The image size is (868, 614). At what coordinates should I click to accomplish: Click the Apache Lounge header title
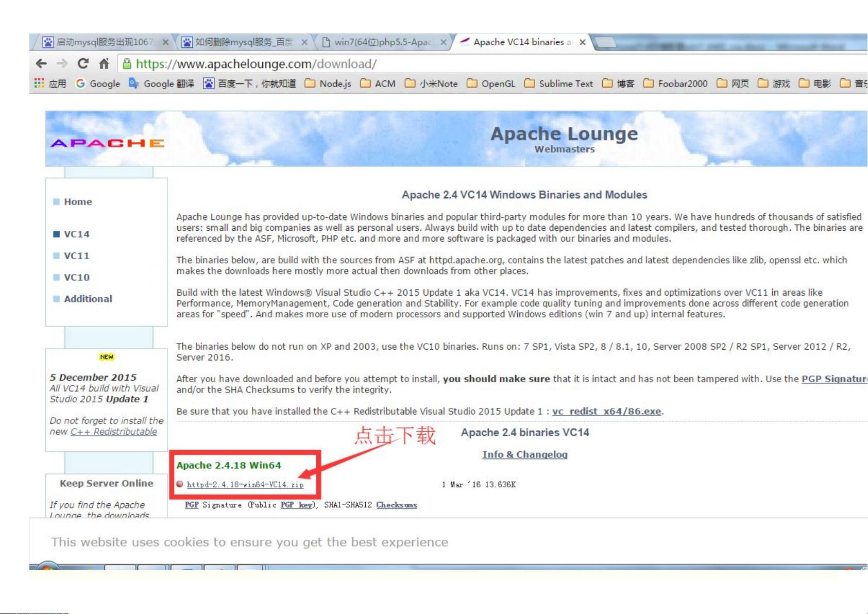(564, 134)
